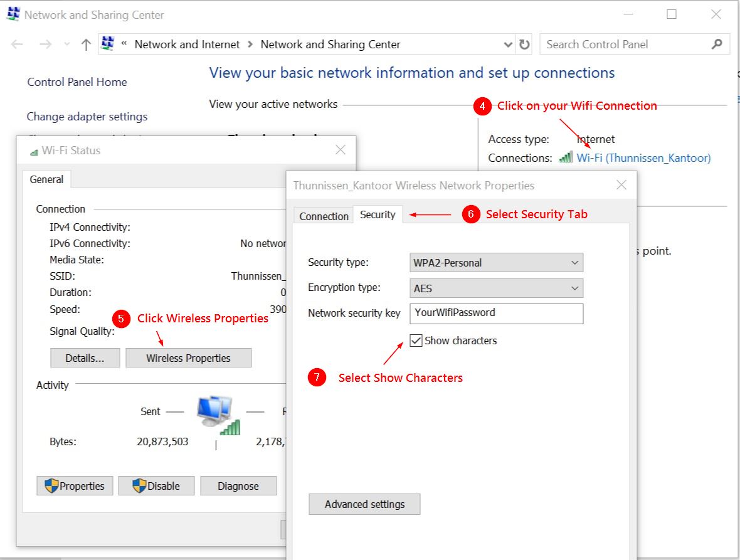
Task: Expand the address bar dropdown arrow
Action: pyautogui.click(x=508, y=44)
